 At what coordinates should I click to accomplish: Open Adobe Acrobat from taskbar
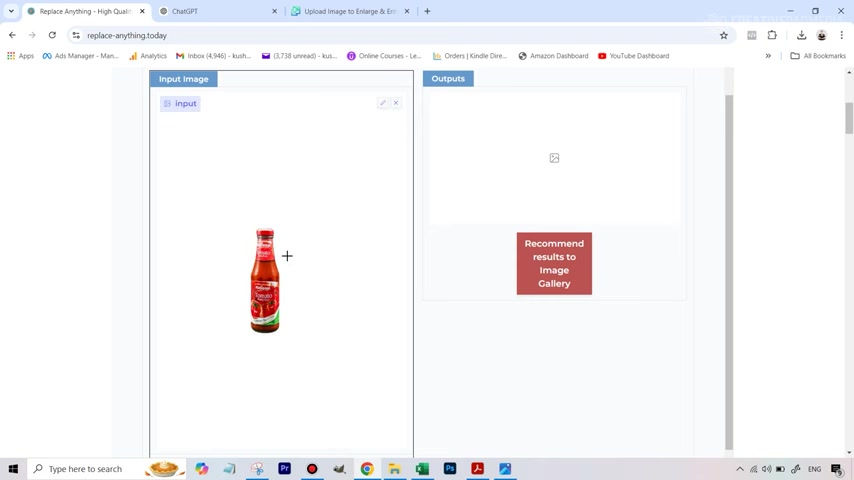(x=477, y=469)
